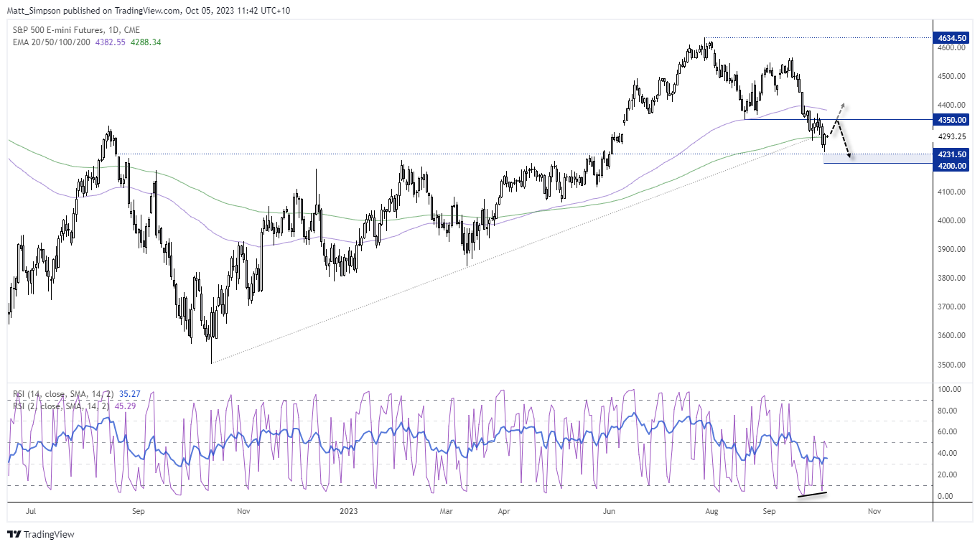Click the 3700.00 price axis tick
Viewport: 980px width, 547px height.
(952, 307)
